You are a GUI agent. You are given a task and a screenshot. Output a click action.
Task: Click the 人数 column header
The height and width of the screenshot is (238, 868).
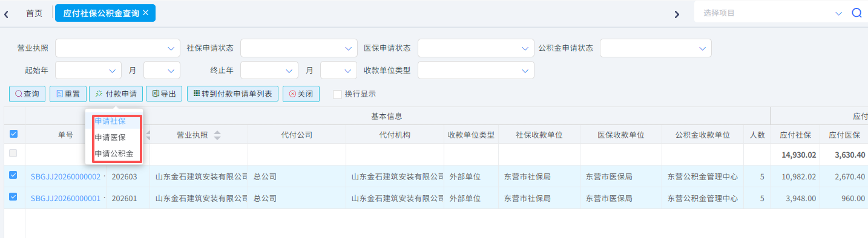click(x=757, y=135)
